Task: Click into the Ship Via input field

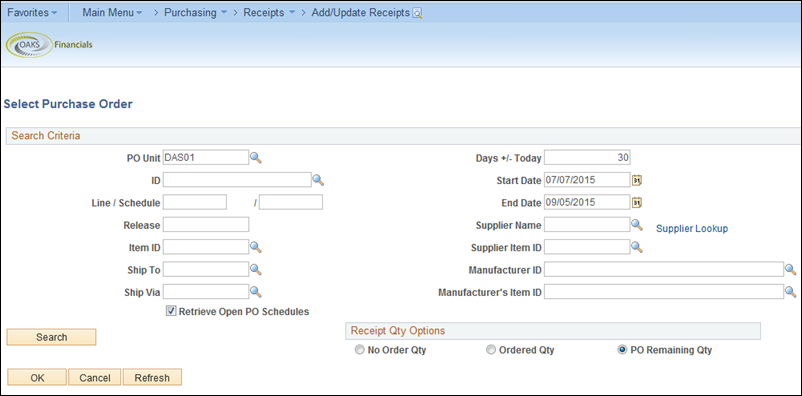Action: [x=206, y=292]
